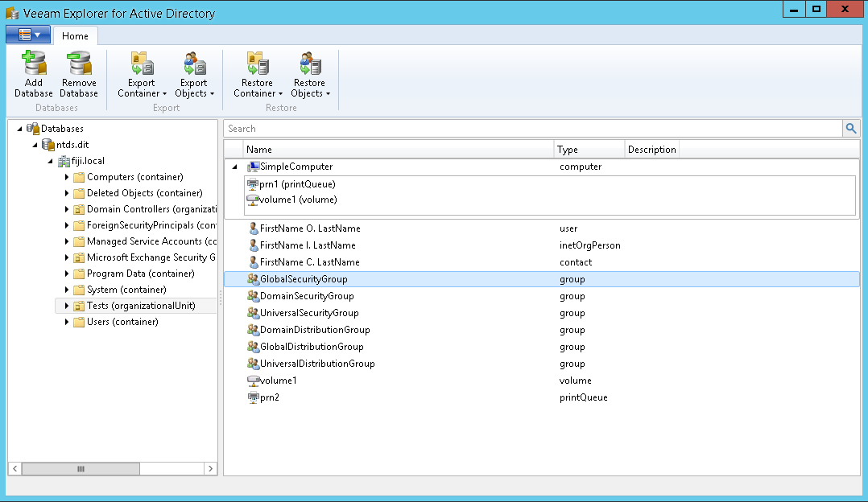The width and height of the screenshot is (868, 502).
Task: Collapse the fiji.local domain node
Action: (50, 161)
